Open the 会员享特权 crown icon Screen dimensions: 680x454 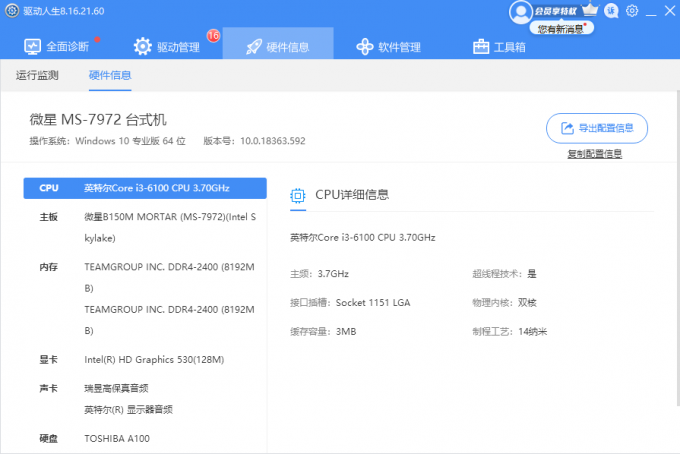click(589, 10)
